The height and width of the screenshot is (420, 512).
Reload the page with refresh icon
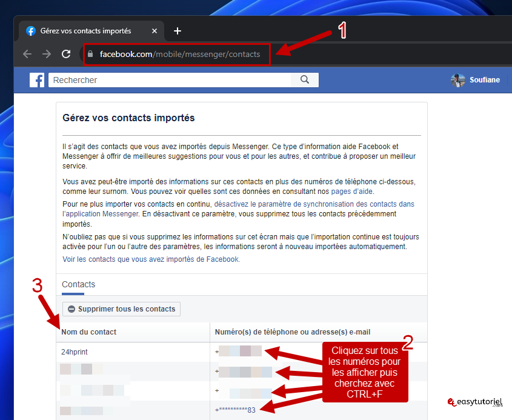pyautogui.click(x=66, y=54)
